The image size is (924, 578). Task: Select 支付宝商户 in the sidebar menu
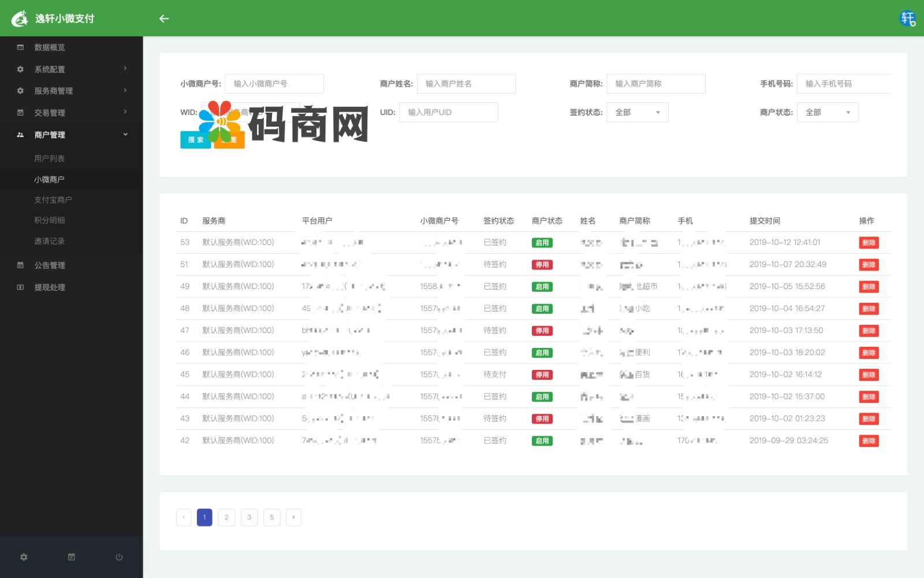point(52,199)
